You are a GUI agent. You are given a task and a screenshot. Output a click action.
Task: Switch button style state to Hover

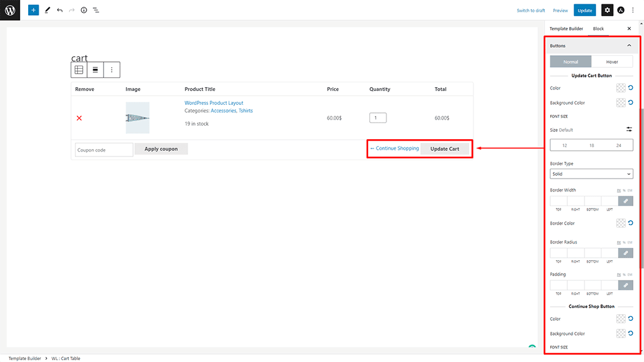coord(611,61)
